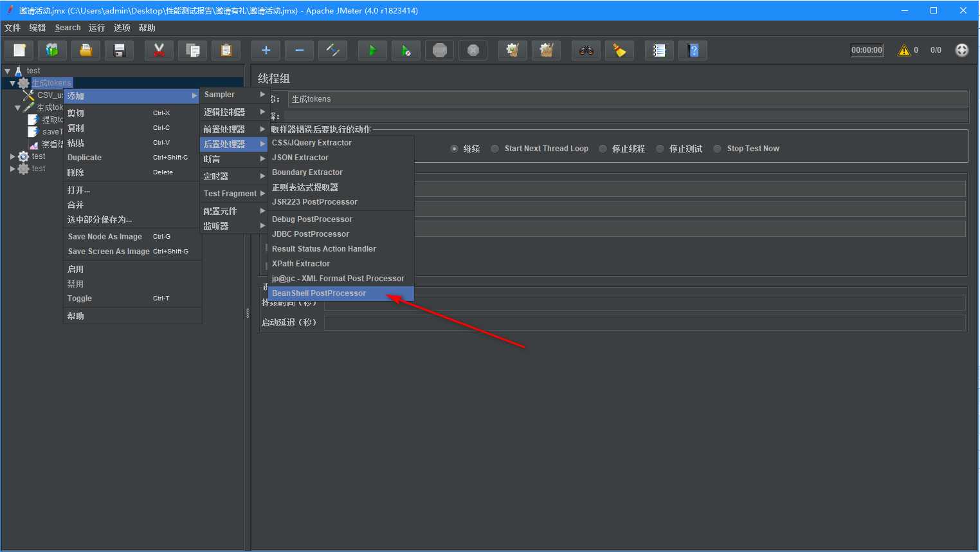
Task: Choose Debug PostProcessor menu entry
Action: pyautogui.click(x=341, y=219)
